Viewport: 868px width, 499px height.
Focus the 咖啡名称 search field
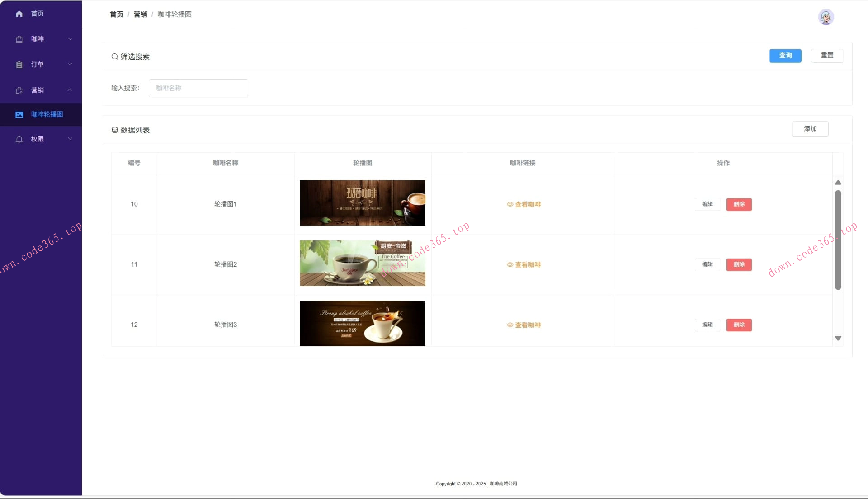[x=198, y=88]
